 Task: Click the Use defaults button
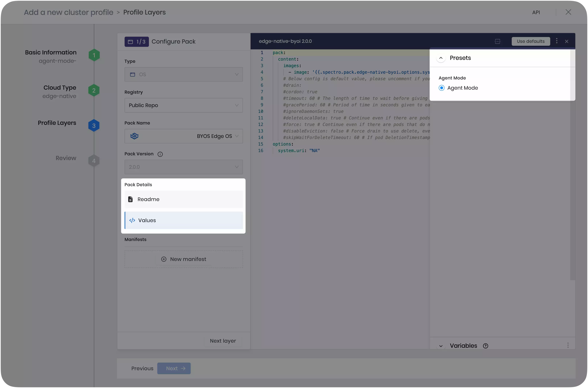pyautogui.click(x=530, y=41)
